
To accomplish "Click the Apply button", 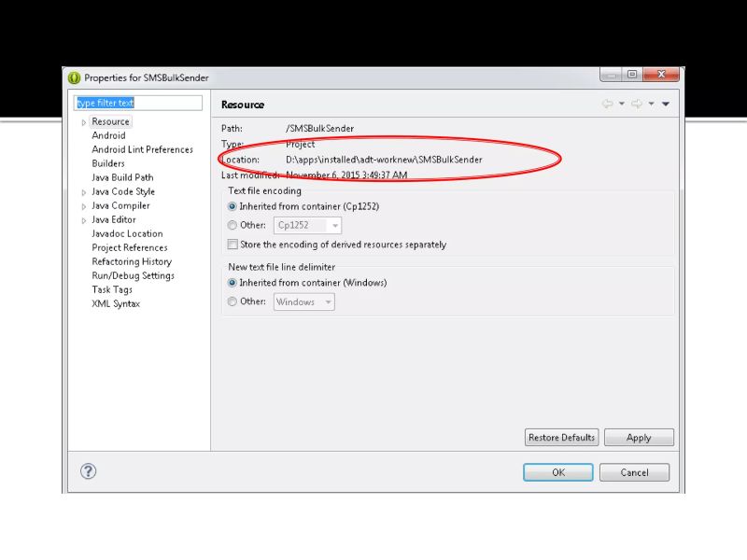I will (x=639, y=437).
